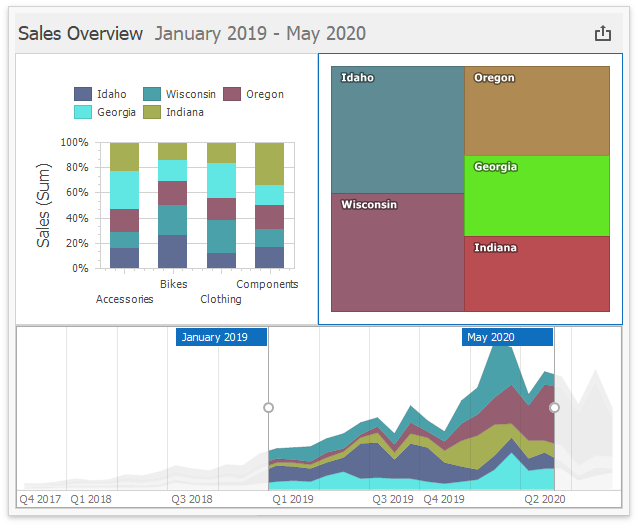Select the green Georgia treemap tile
Screen dimensions: 638x526
[x=536, y=195]
